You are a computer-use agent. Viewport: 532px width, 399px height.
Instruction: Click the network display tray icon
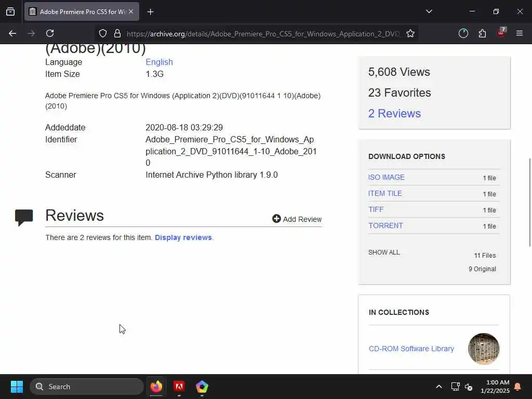point(455,387)
